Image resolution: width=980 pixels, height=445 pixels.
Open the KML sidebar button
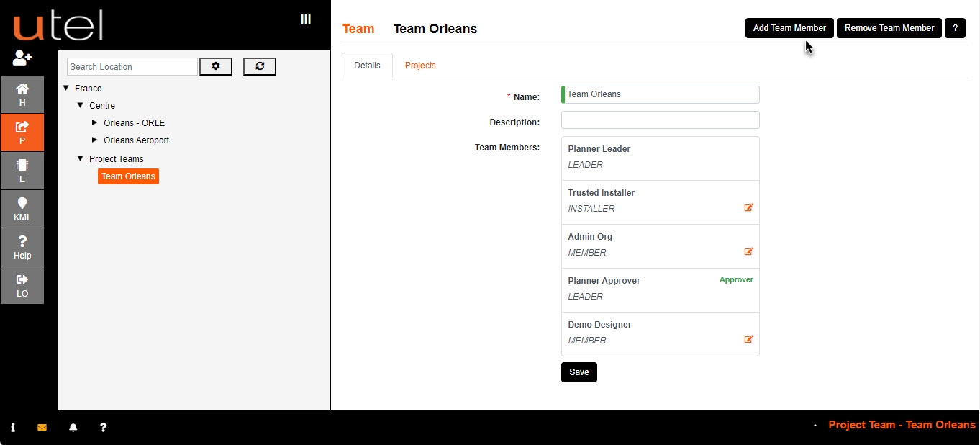click(22, 209)
